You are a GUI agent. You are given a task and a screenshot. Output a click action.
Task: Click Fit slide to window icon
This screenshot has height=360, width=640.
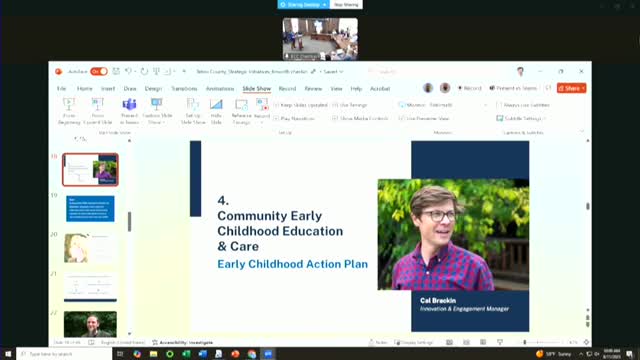point(587,342)
